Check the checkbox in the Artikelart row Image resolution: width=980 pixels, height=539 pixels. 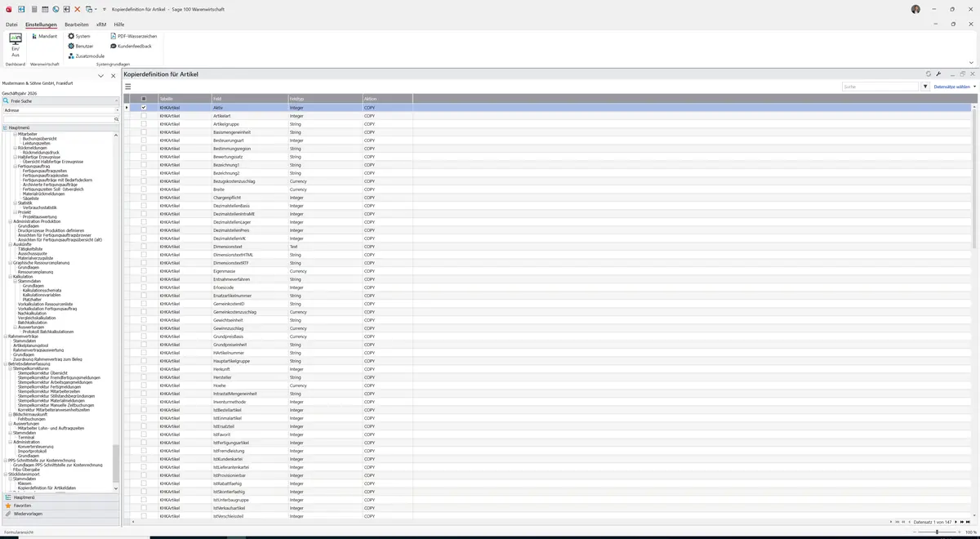[x=144, y=116]
